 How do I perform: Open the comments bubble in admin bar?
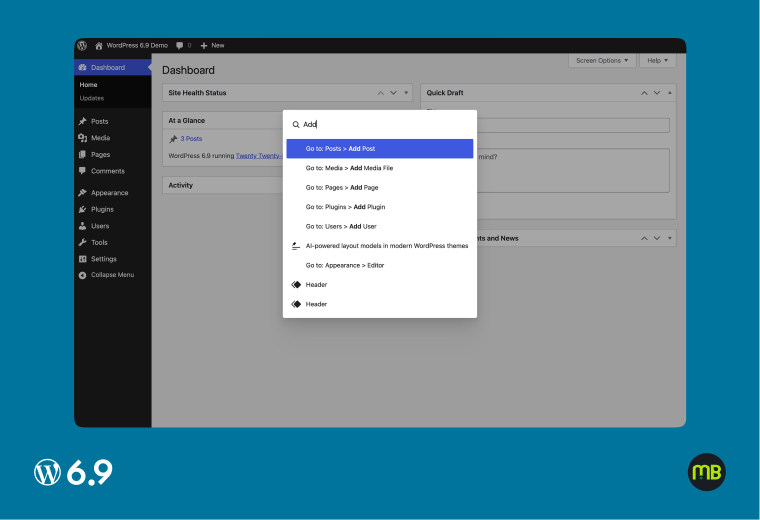click(x=180, y=45)
